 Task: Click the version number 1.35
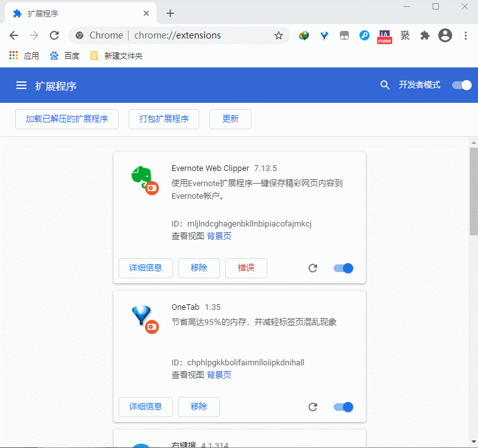tap(213, 307)
